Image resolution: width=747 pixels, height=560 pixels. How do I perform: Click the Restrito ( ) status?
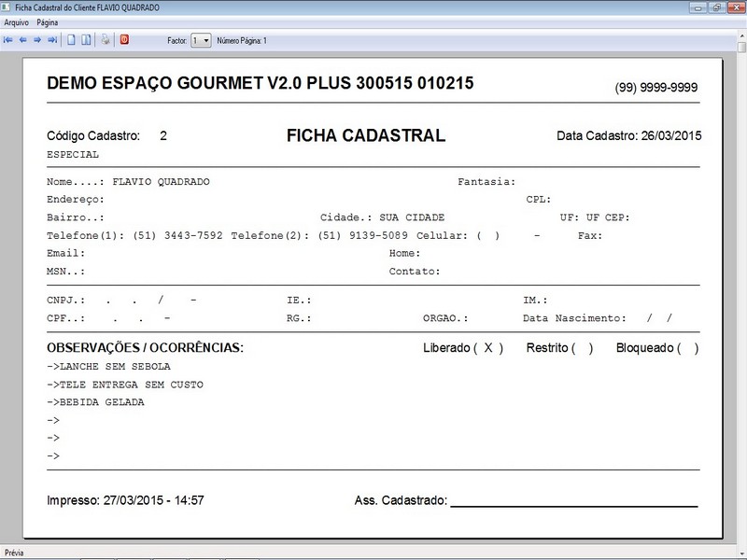coord(559,348)
